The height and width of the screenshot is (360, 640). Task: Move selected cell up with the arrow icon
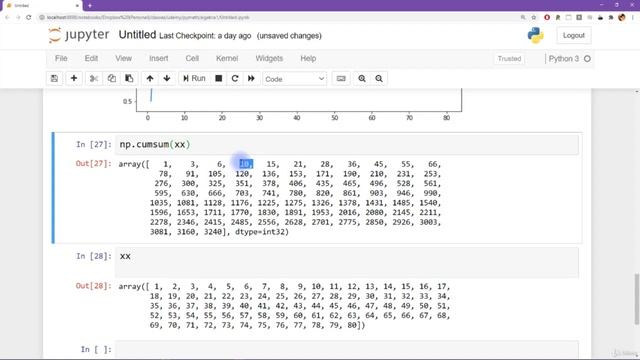click(x=150, y=78)
